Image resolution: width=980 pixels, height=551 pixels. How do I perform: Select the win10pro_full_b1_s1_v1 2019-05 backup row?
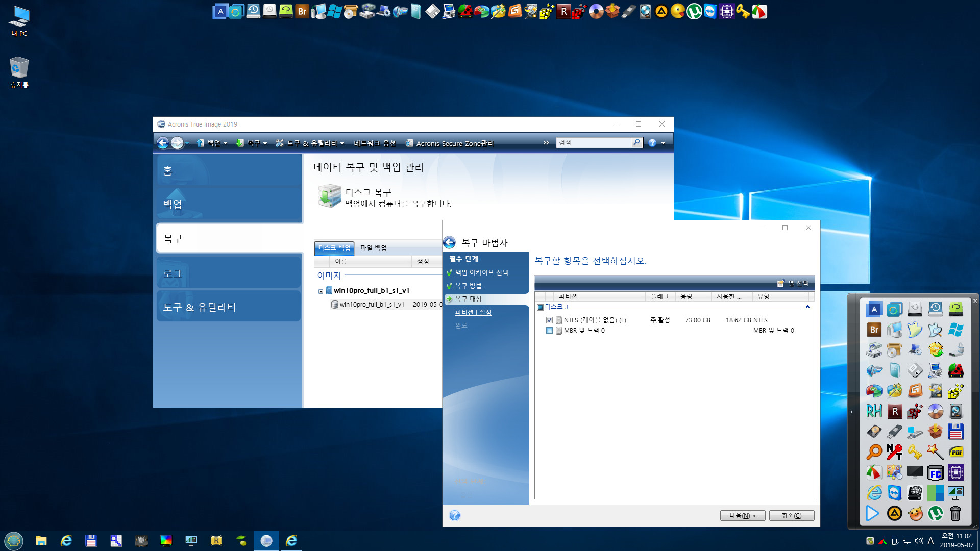point(386,305)
